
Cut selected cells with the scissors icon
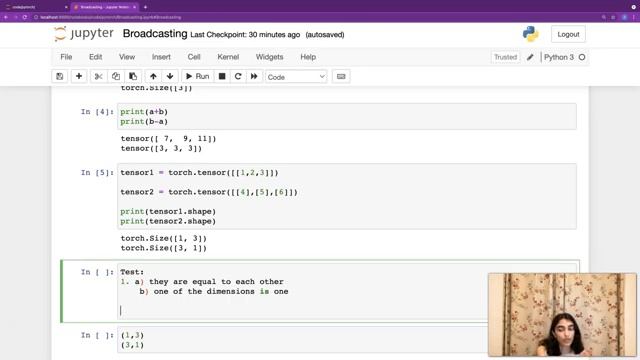[x=98, y=76]
